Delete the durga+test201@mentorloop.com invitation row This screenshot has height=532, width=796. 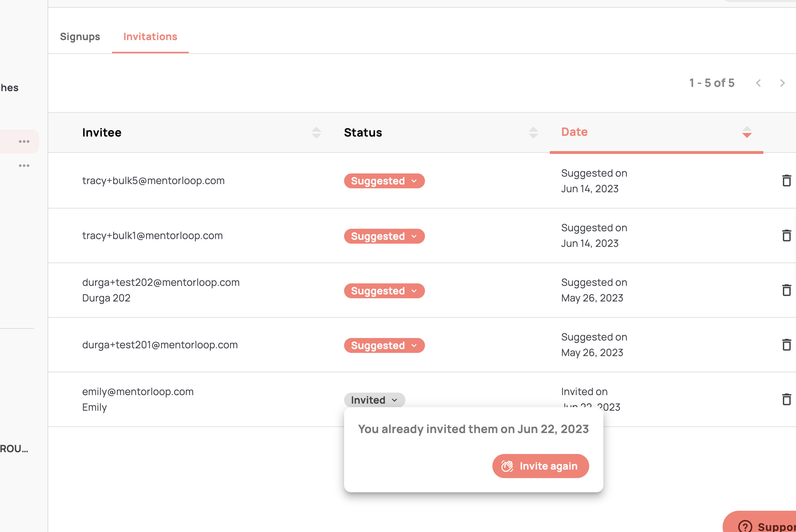[x=786, y=345]
